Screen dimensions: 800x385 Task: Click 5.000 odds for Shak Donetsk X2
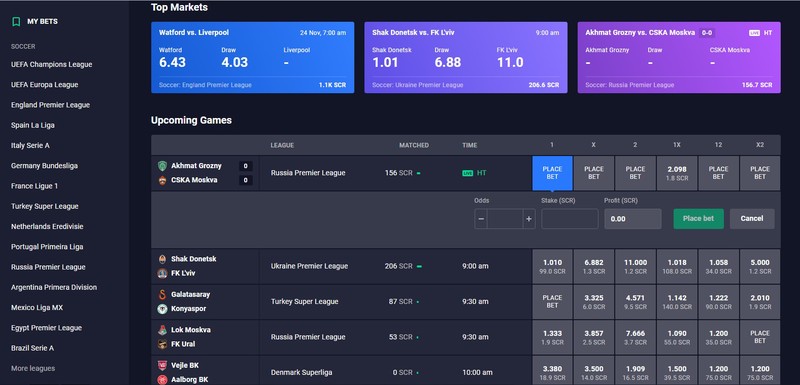760,266
